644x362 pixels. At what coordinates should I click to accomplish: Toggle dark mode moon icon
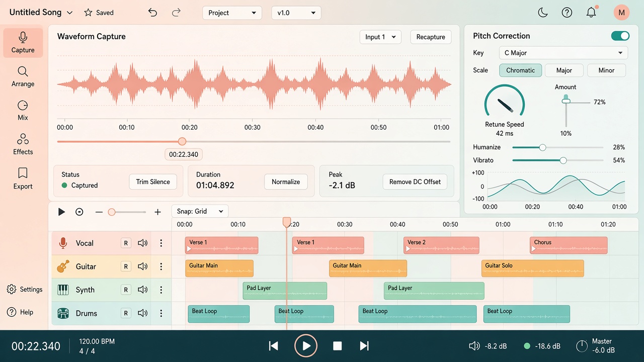543,13
